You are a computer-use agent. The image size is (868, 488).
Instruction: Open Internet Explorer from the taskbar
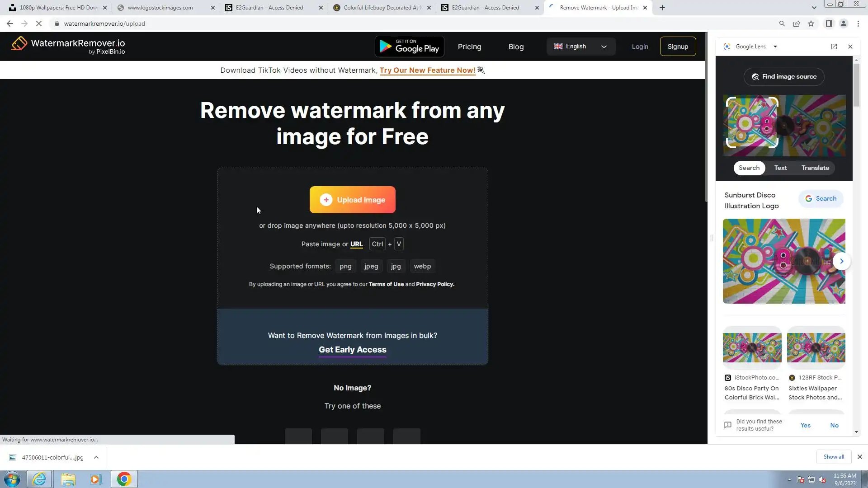[39, 479]
